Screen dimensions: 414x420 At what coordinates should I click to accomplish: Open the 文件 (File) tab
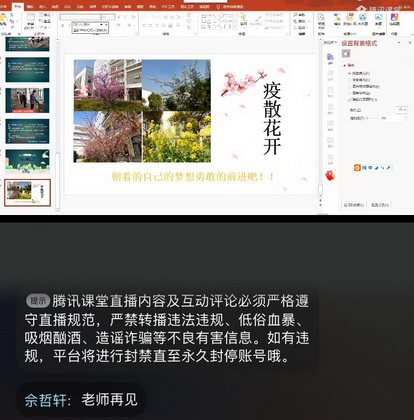point(3,7)
